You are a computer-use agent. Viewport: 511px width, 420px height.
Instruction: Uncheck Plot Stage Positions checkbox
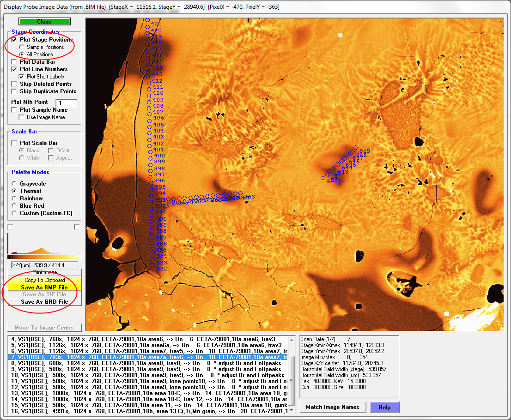point(14,40)
